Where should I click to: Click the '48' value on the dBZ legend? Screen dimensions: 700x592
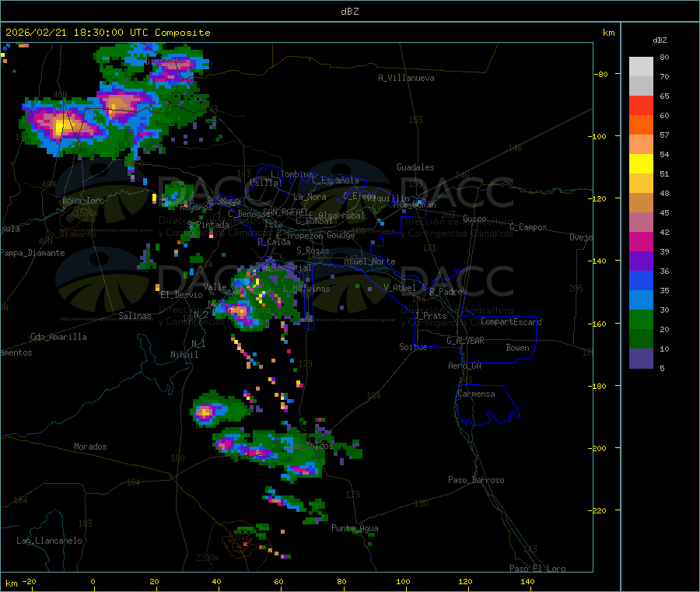[x=664, y=194]
